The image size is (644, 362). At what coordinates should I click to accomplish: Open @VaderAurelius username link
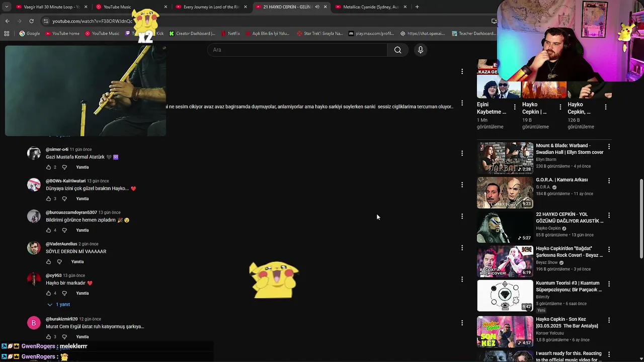pos(61,244)
